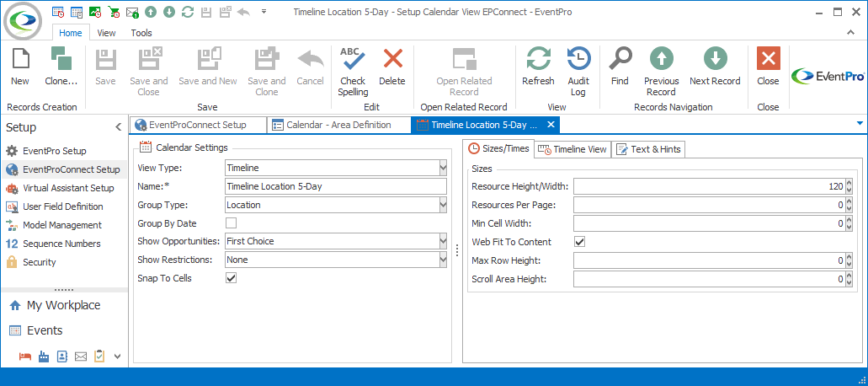
Task: Click the Scroll Area Height field
Action: [x=709, y=279]
